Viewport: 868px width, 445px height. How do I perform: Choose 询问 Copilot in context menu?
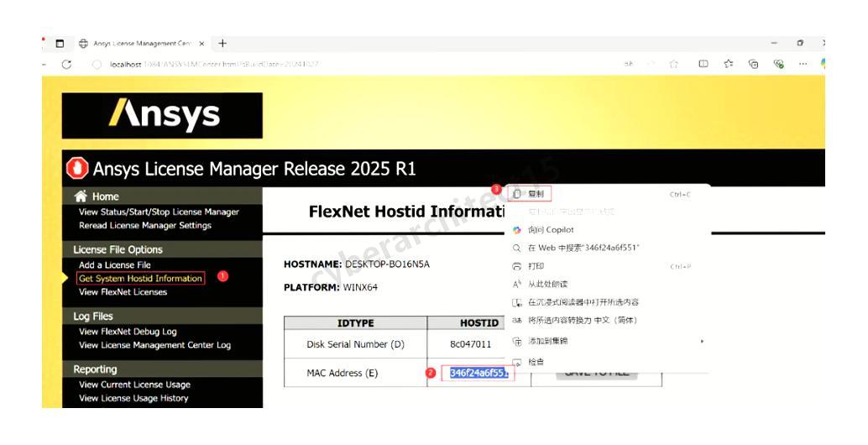click(x=550, y=229)
